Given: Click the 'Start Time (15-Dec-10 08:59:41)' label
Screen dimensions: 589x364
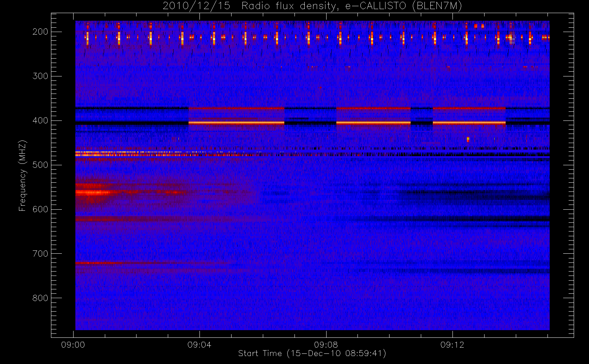Looking at the screenshot, I should pyautogui.click(x=312, y=353).
